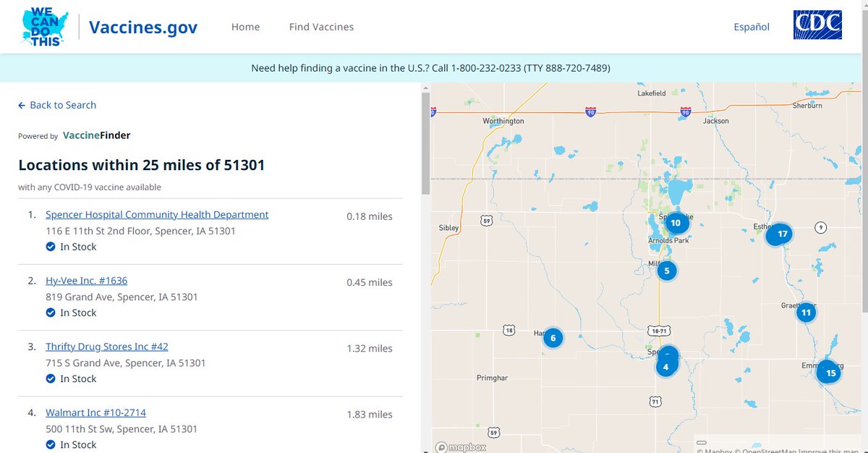Click the Sherburn label on the map
The height and width of the screenshot is (453, 868).
[x=807, y=105]
